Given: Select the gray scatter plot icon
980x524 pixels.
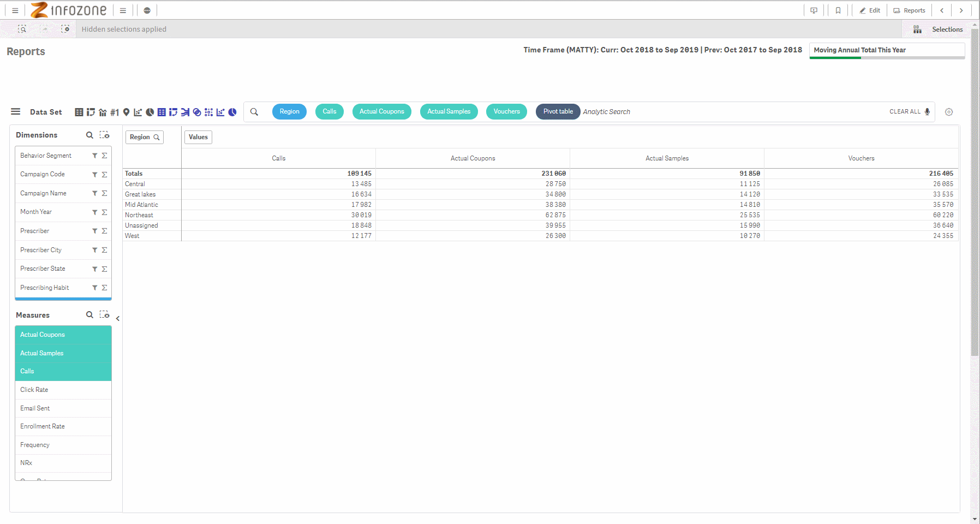Looking at the screenshot, I should (138, 112).
